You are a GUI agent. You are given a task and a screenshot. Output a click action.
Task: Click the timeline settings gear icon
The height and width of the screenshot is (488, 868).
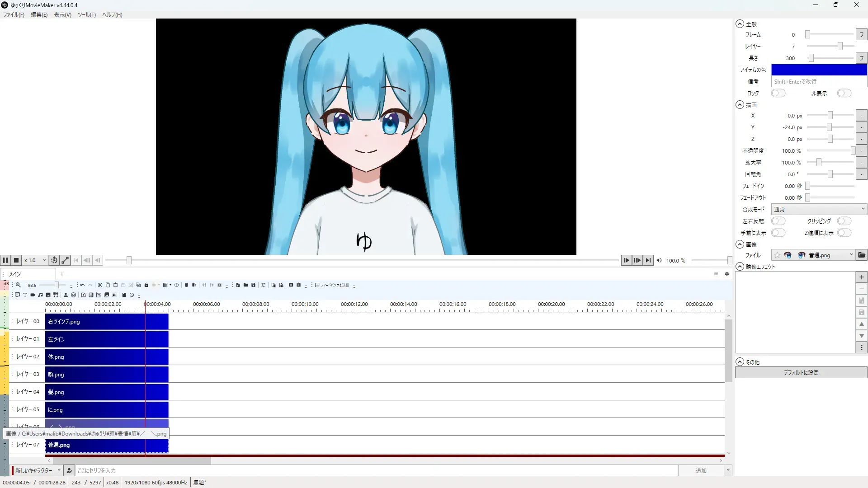click(x=727, y=274)
